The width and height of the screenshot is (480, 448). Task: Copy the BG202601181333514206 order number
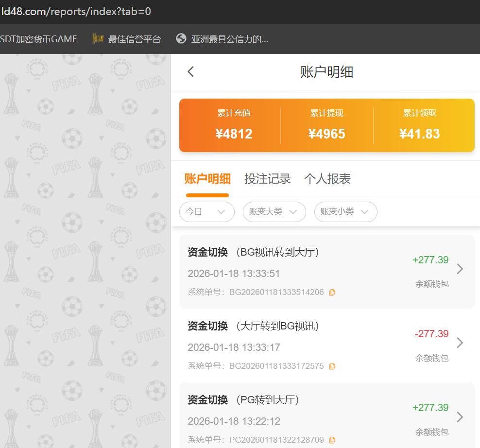(332, 292)
